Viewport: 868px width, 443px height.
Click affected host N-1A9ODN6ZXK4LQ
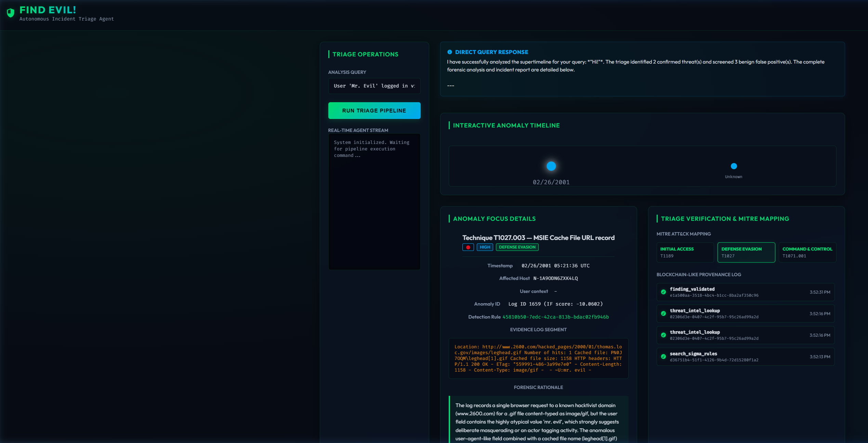[555, 278]
